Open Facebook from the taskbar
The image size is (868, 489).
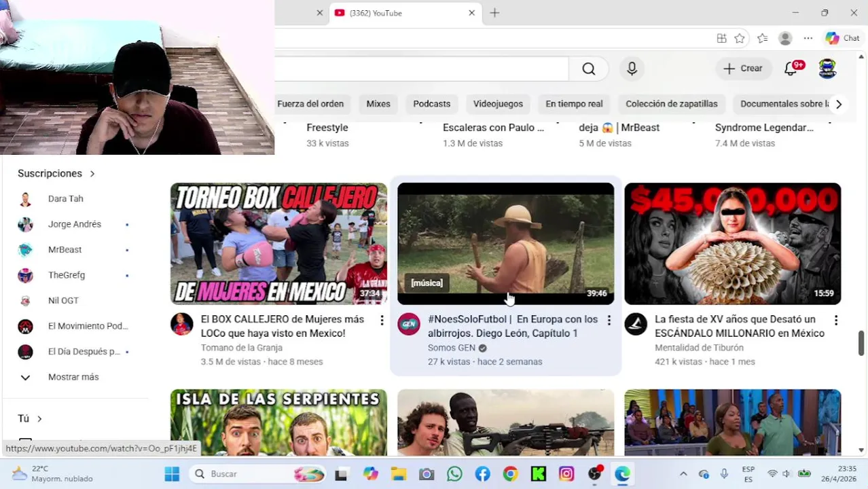[x=482, y=474]
